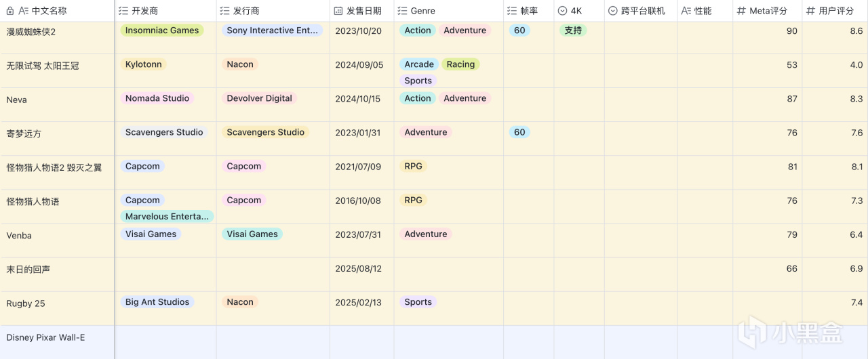Click the Adventure tag in Neva row

click(x=465, y=98)
